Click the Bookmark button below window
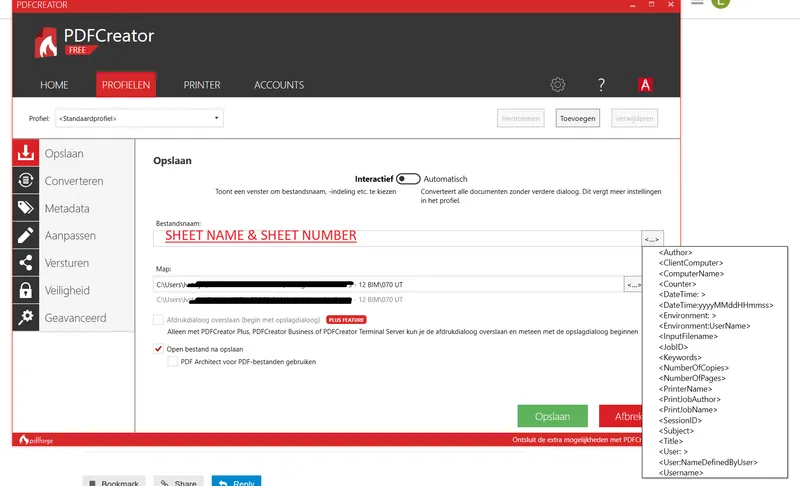The height and width of the screenshot is (486, 800). click(114, 482)
